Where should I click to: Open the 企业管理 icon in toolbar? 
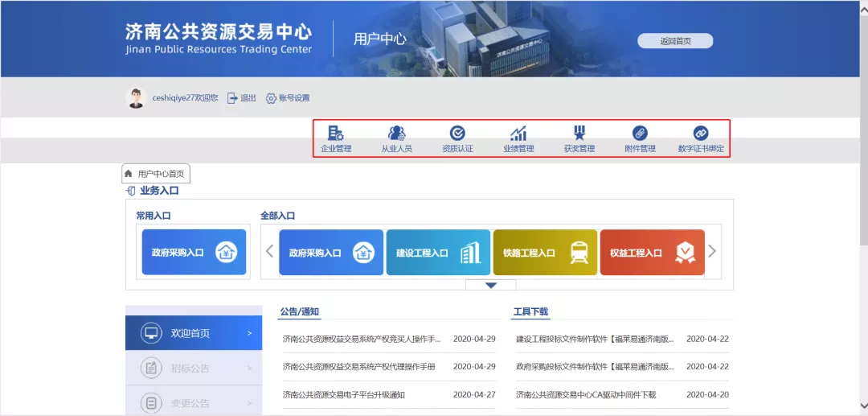tap(336, 134)
